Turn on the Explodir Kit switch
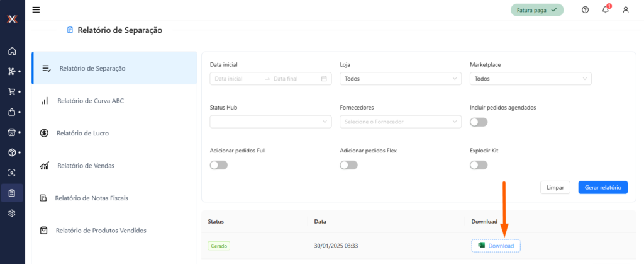Image resolution: width=644 pixels, height=264 pixels. 479,165
